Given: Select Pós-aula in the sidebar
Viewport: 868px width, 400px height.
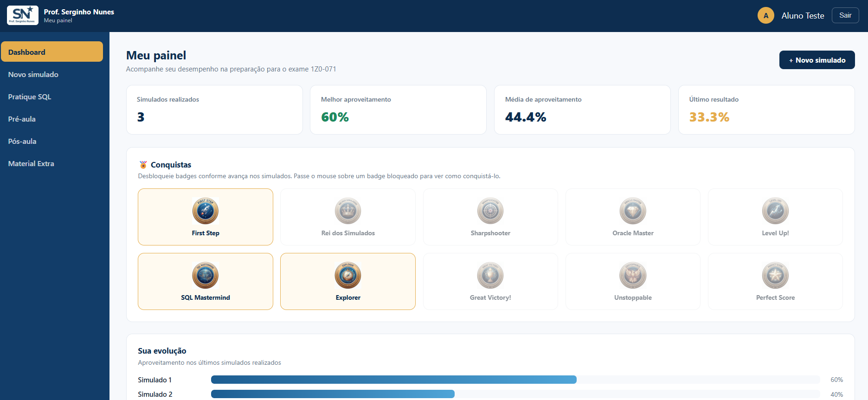Looking at the screenshot, I should (x=52, y=141).
